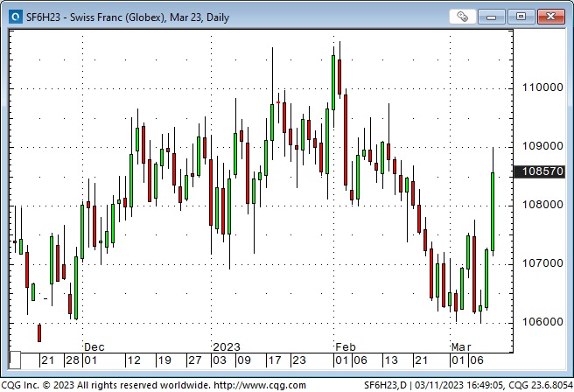Click the date label 28 on time axis

[x=73, y=360]
